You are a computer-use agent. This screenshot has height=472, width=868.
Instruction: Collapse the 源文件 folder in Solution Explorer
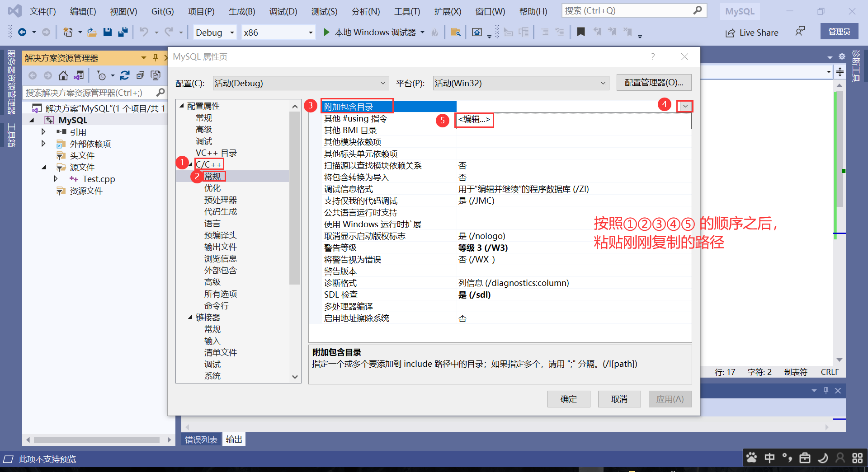43,167
